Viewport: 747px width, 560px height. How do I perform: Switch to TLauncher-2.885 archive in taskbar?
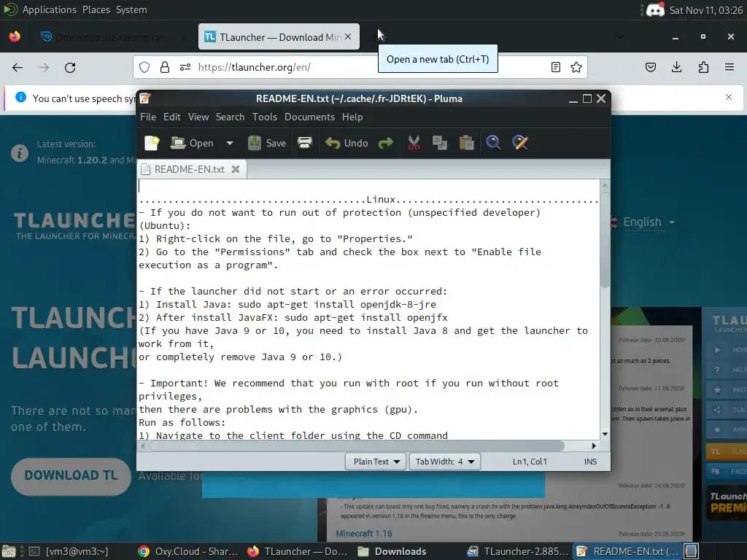[x=518, y=551]
